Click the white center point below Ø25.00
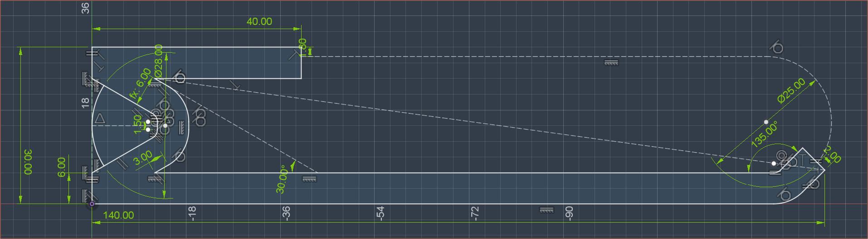The image size is (868, 239). point(766,122)
